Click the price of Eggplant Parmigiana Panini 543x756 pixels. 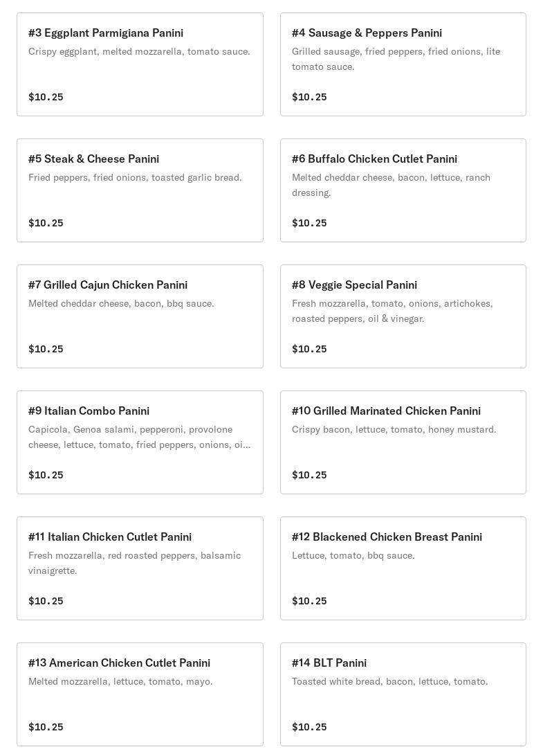point(46,97)
